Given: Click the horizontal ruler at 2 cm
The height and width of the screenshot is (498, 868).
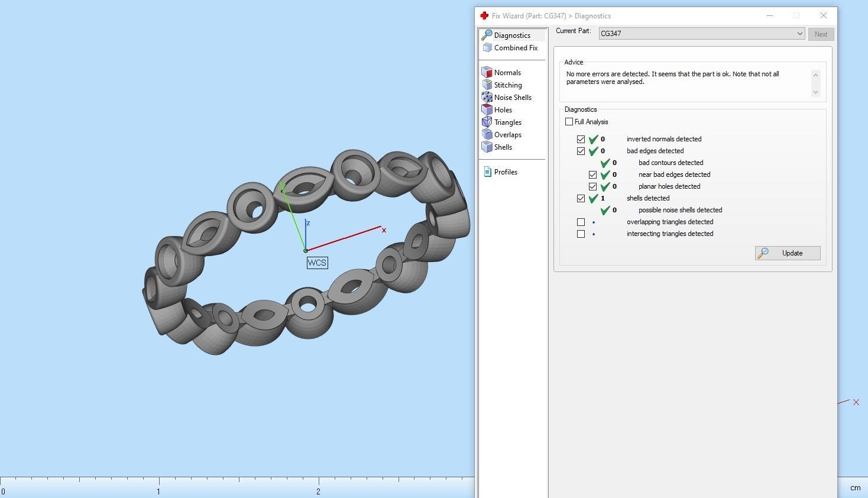Looking at the screenshot, I should point(319,484).
